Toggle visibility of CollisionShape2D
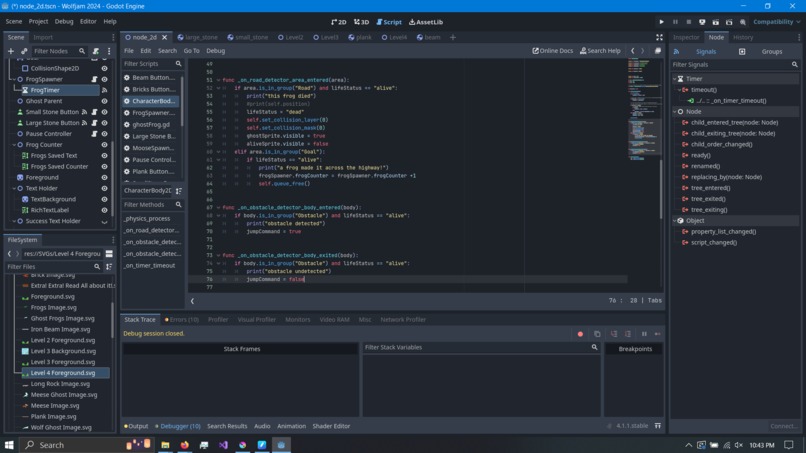This screenshot has height=453, width=806. [x=104, y=68]
